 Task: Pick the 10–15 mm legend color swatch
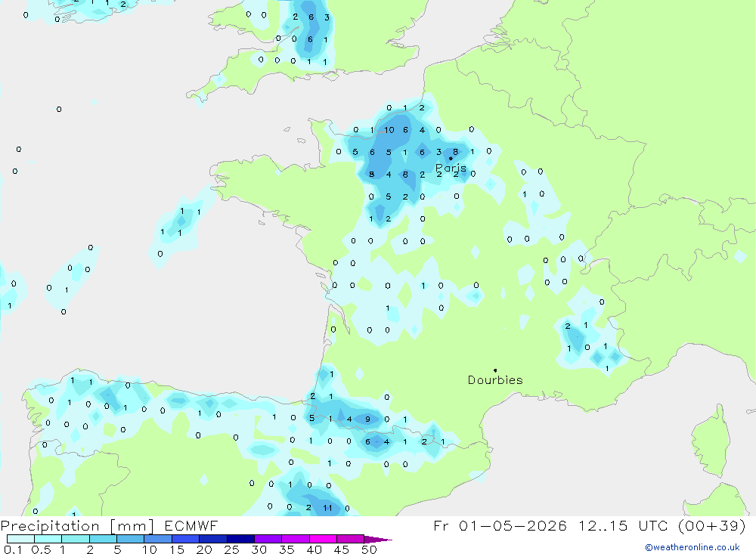[x=158, y=539]
